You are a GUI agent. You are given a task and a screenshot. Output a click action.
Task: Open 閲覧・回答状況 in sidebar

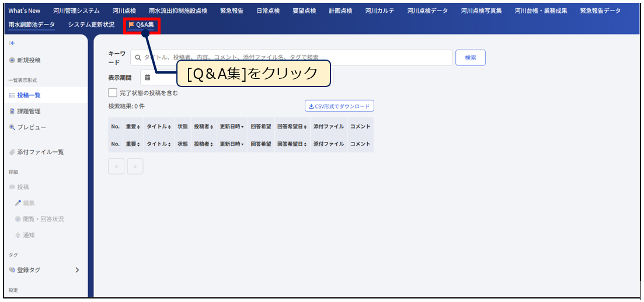tap(39, 219)
